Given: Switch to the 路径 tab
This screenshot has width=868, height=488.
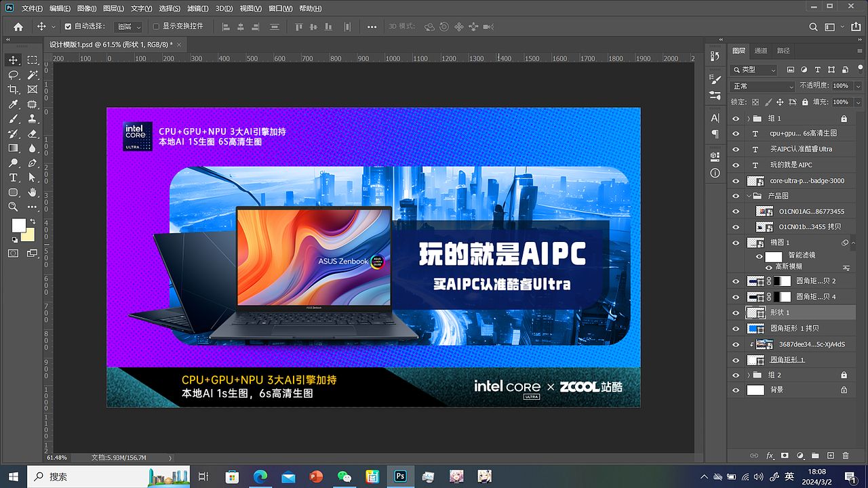Looking at the screenshot, I should pos(783,51).
